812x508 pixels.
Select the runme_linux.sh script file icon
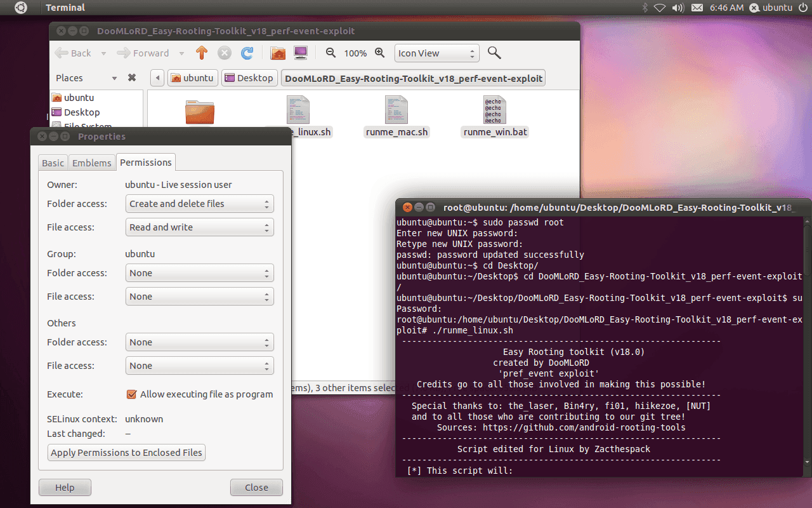tap(298, 110)
